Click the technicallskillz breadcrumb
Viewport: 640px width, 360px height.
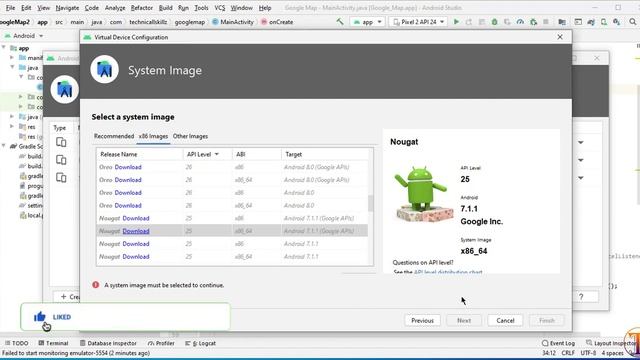(148, 22)
